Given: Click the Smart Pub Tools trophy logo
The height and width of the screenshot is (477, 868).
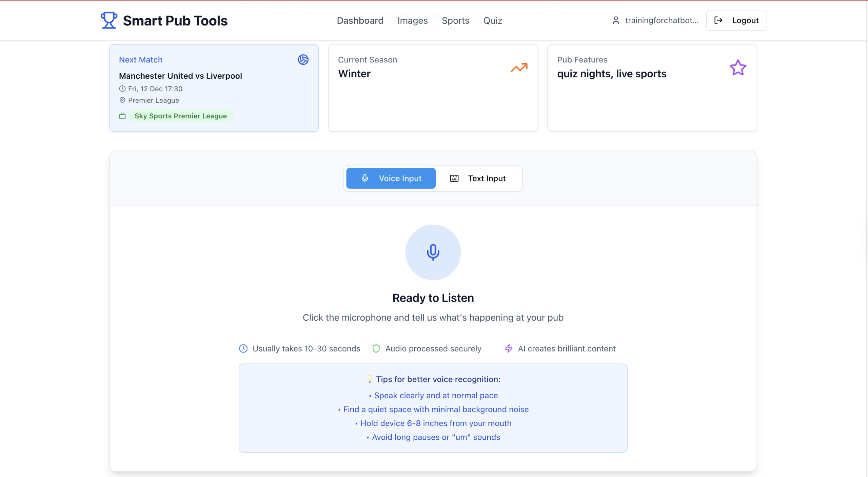Looking at the screenshot, I should pyautogui.click(x=109, y=20).
